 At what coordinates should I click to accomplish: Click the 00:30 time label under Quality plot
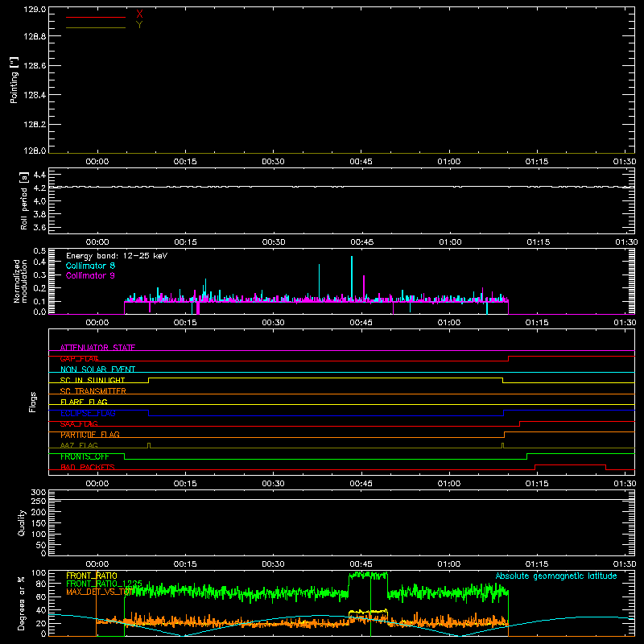[273, 564]
